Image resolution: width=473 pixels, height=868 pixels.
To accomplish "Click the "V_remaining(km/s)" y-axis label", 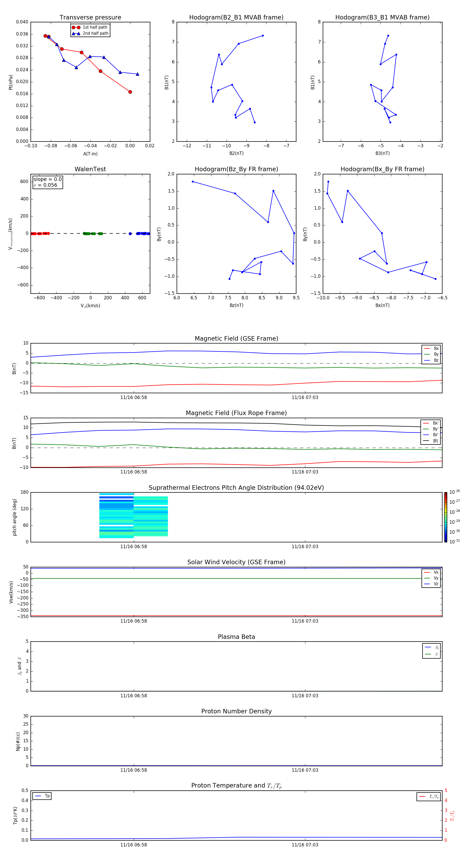I will pos(11,234).
